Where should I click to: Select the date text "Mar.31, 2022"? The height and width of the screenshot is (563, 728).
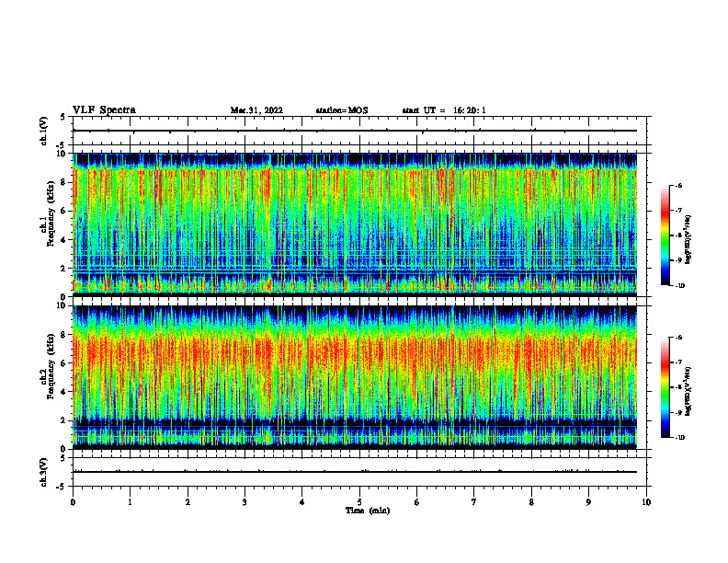pos(256,110)
